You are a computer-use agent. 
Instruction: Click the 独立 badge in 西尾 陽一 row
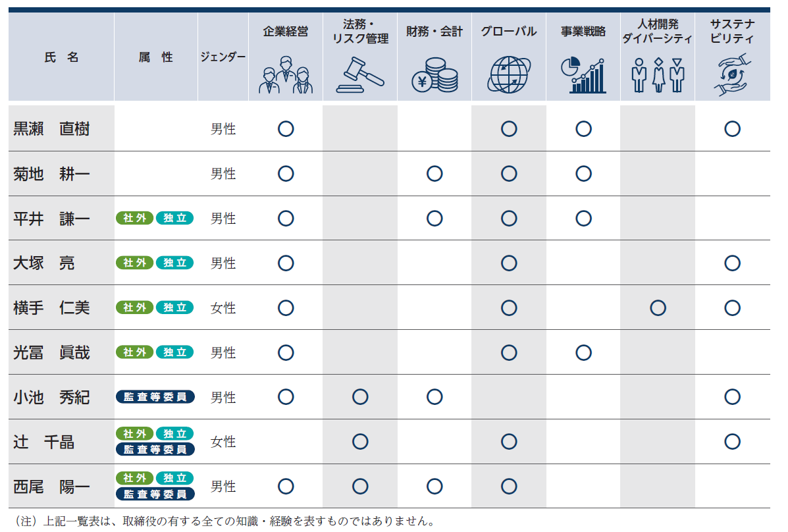[x=175, y=478]
